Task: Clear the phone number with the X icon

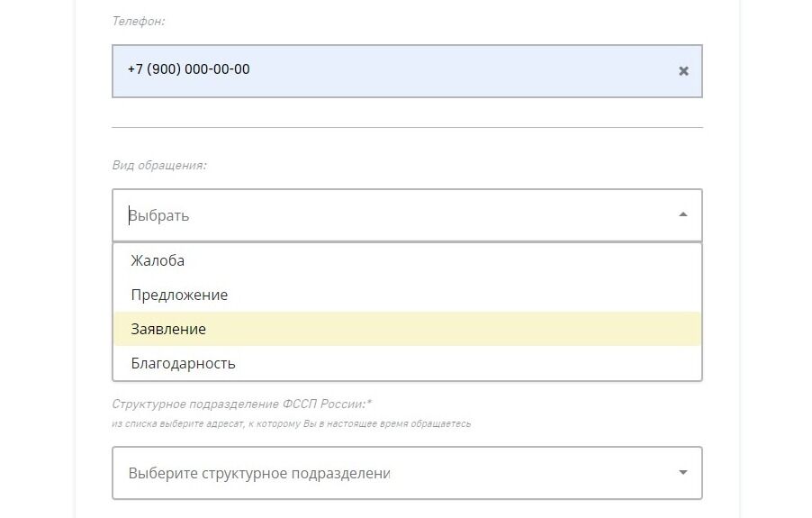Action: click(x=683, y=71)
